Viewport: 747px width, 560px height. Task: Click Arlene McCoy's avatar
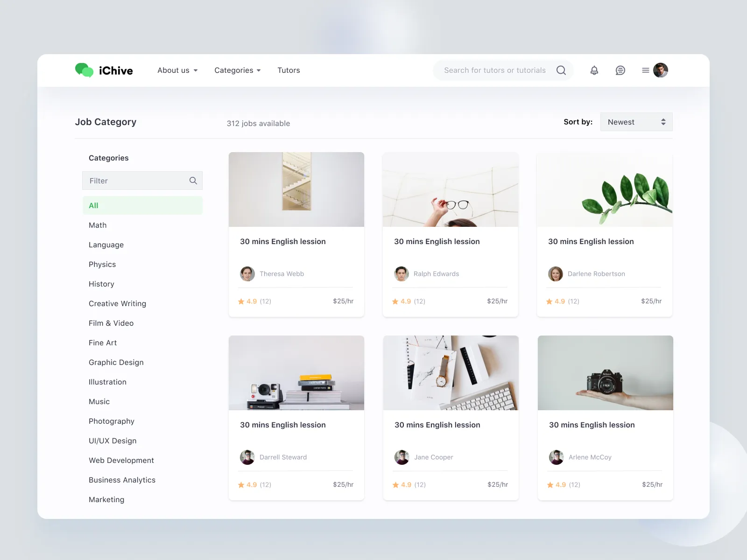point(557,457)
